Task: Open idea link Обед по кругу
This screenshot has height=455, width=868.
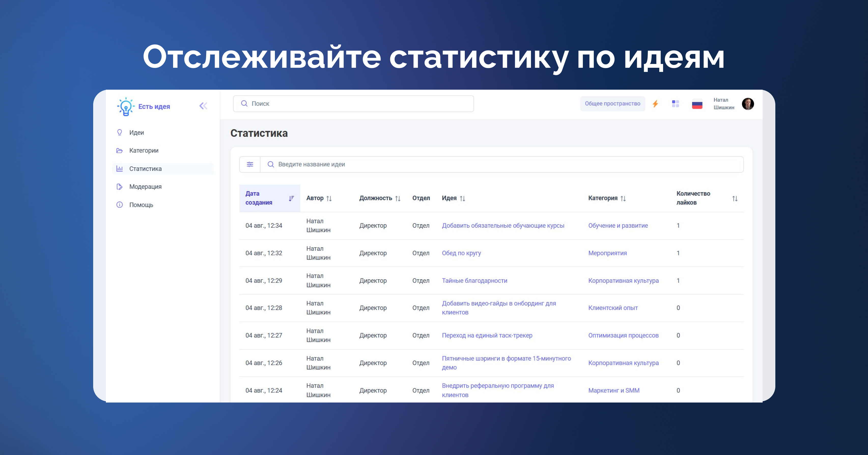Action: (461, 253)
